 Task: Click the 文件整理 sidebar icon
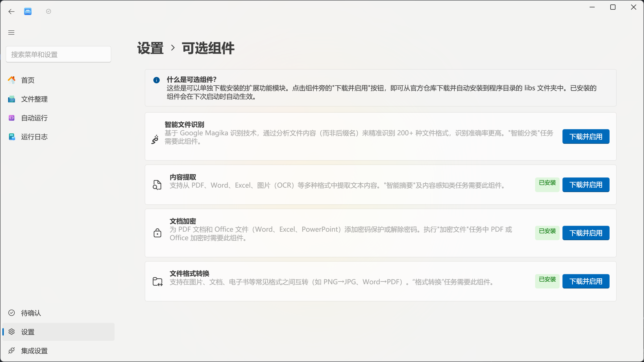tap(12, 99)
